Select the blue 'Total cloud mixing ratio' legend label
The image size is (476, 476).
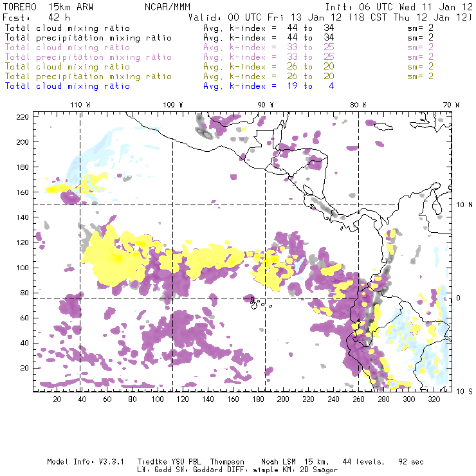[68, 86]
